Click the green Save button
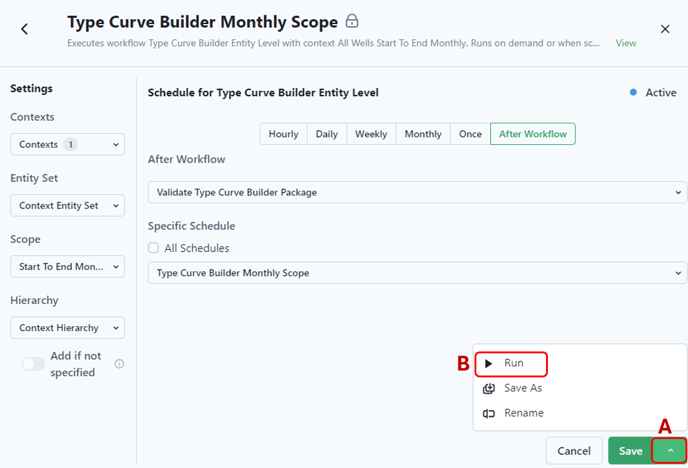This screenshot has height=468, width=688. click(x=631, y=451)
